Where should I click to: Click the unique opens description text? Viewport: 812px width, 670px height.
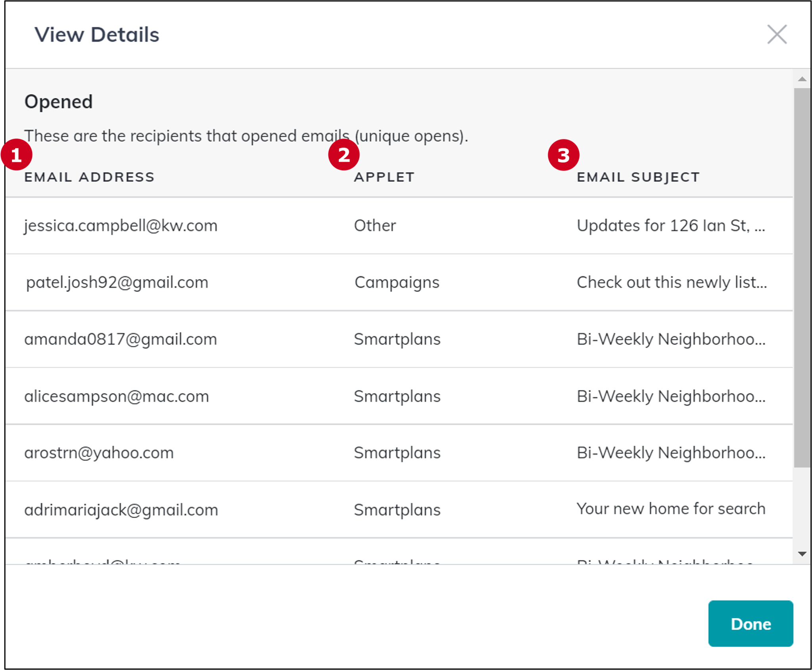click(x=246, y=136)
